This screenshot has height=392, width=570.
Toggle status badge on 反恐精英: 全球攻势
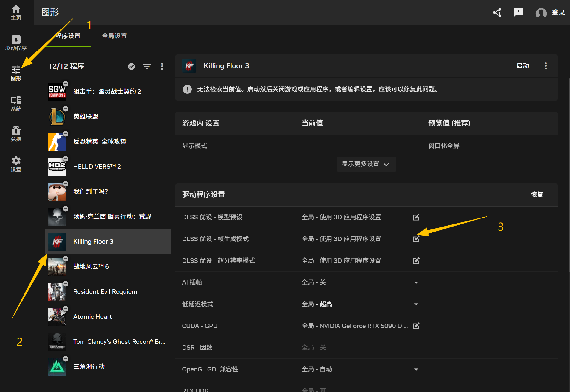point(66,134)
